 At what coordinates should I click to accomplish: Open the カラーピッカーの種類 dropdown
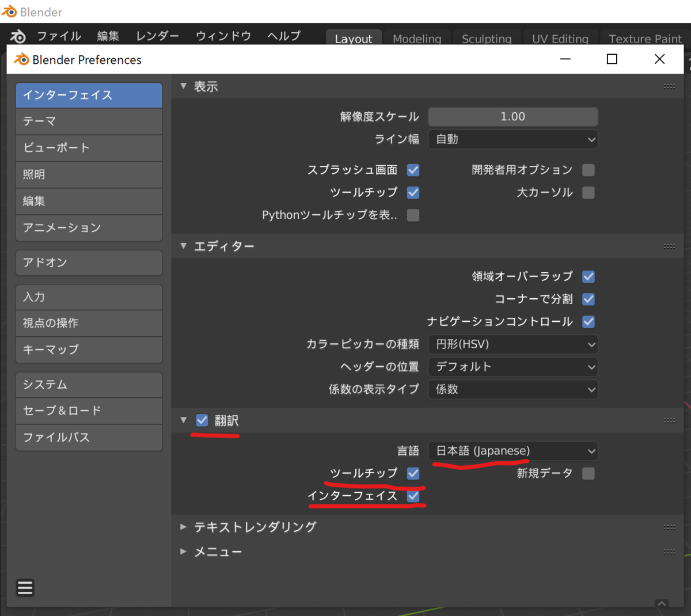(513, 344)
